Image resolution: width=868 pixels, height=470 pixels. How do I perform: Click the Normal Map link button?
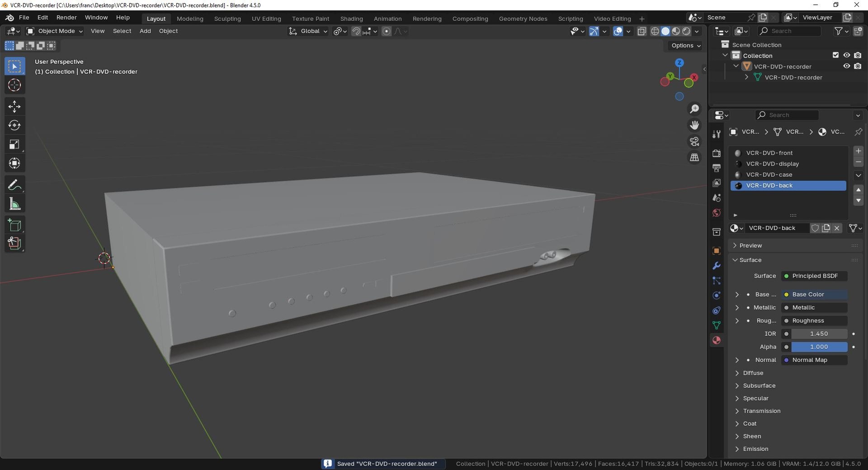pyautogui.click(x=815, y=360)
